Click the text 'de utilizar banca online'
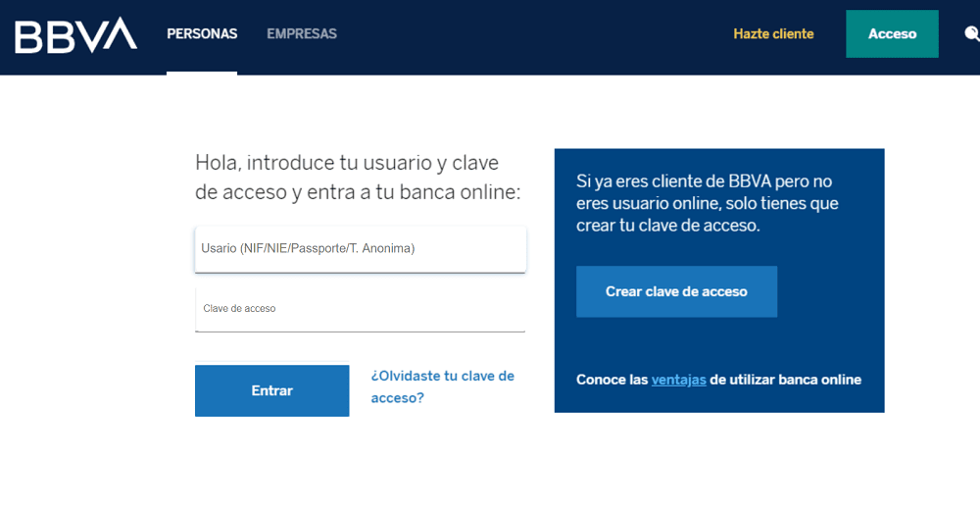Image resolution: width=980 pixels, height=513 pixels. click(x=786, y=380)
